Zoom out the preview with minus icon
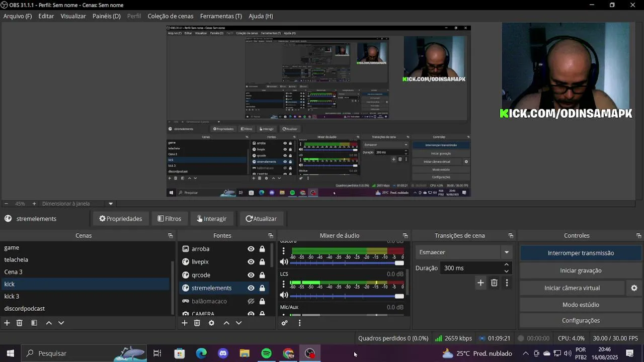Image resolution: width=644 pixels, height=362 pixels. [x=6, y=204]
